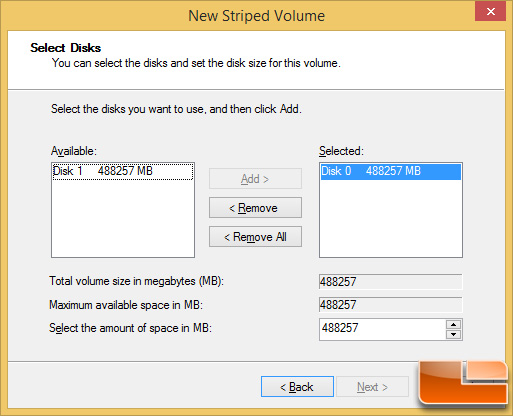Select Disk 1 in the Available list
This screenshot has height=416, width=513.
pyautogui.click(x=123, y=171)
